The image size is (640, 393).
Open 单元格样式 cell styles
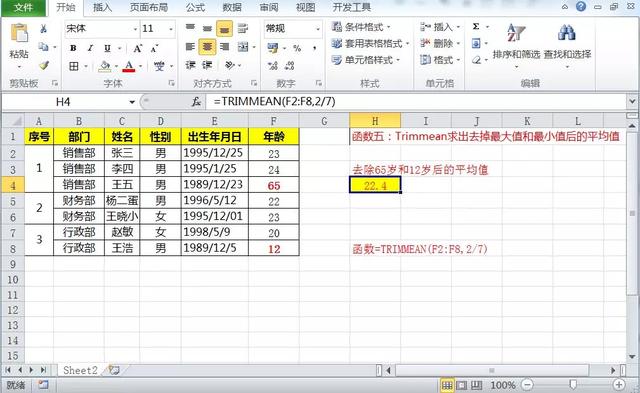(x=365, y=60)
